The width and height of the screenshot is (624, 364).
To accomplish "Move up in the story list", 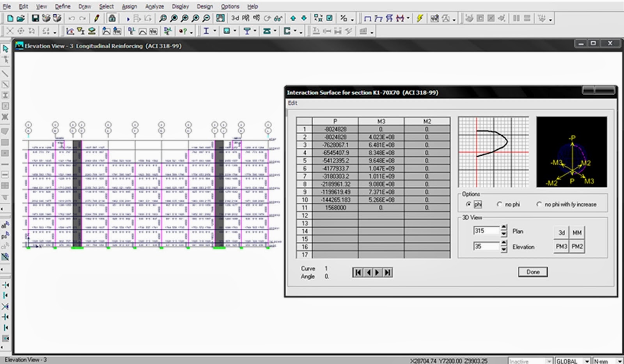I will (293, 18).
